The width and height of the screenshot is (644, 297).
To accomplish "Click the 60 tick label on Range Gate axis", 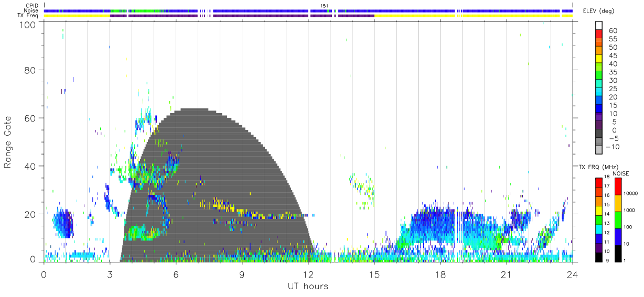I will (30, 118).
